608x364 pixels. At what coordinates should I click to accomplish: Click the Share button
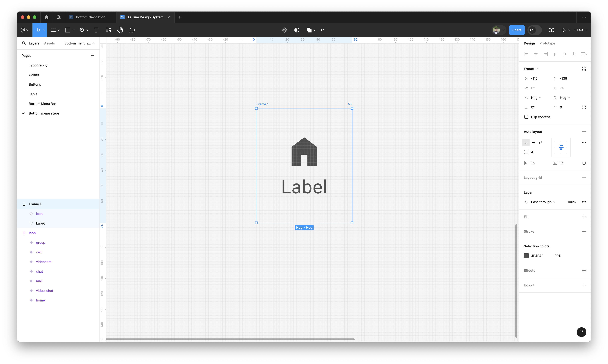(x=516, y=30)
